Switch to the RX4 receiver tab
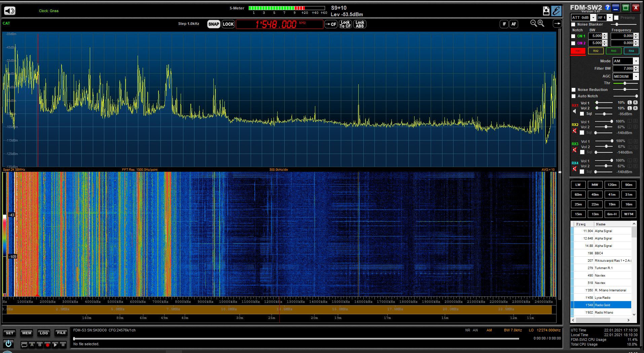644x353 pixels. [631, 51]
